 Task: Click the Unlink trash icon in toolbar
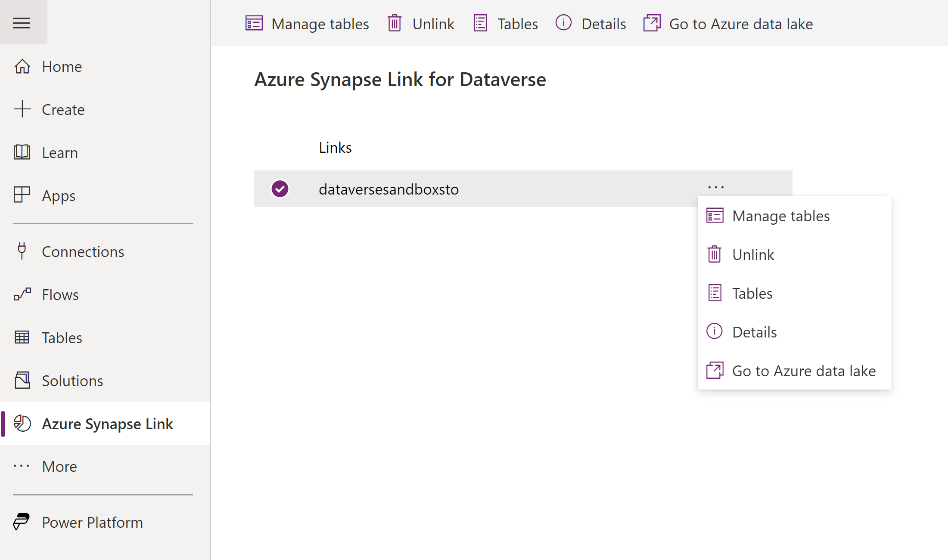pyautogui.click(x=394, y=23)
